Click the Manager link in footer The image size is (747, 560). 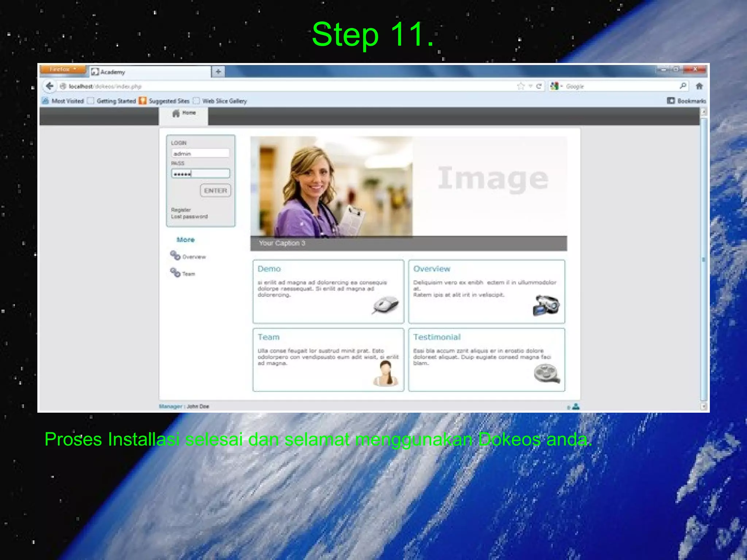[x=170, y=407]
